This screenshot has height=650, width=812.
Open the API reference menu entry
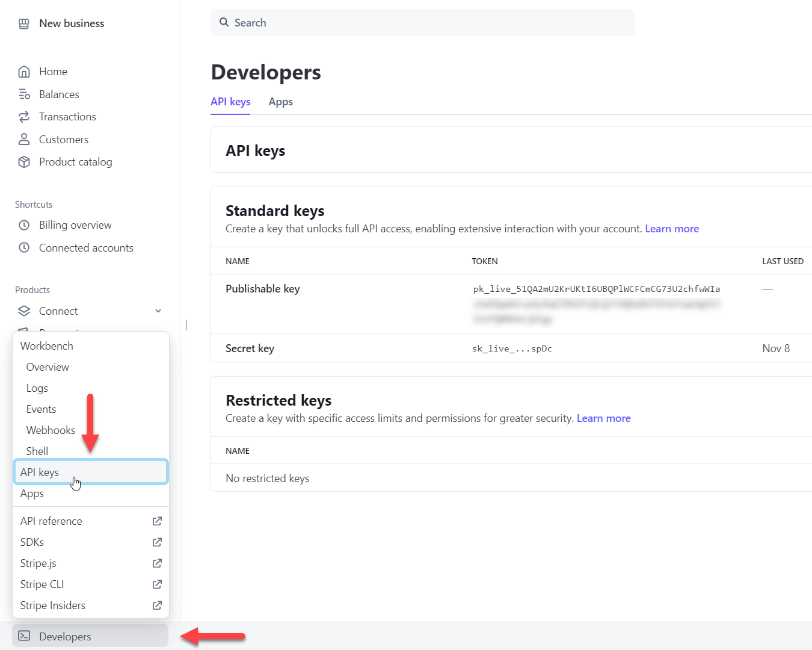click(91, 521)
